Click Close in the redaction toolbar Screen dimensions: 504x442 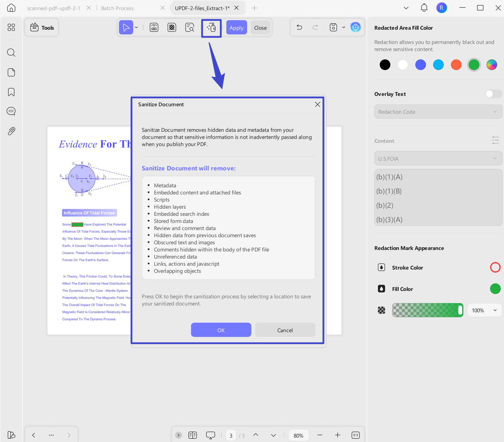click(260, 28)
